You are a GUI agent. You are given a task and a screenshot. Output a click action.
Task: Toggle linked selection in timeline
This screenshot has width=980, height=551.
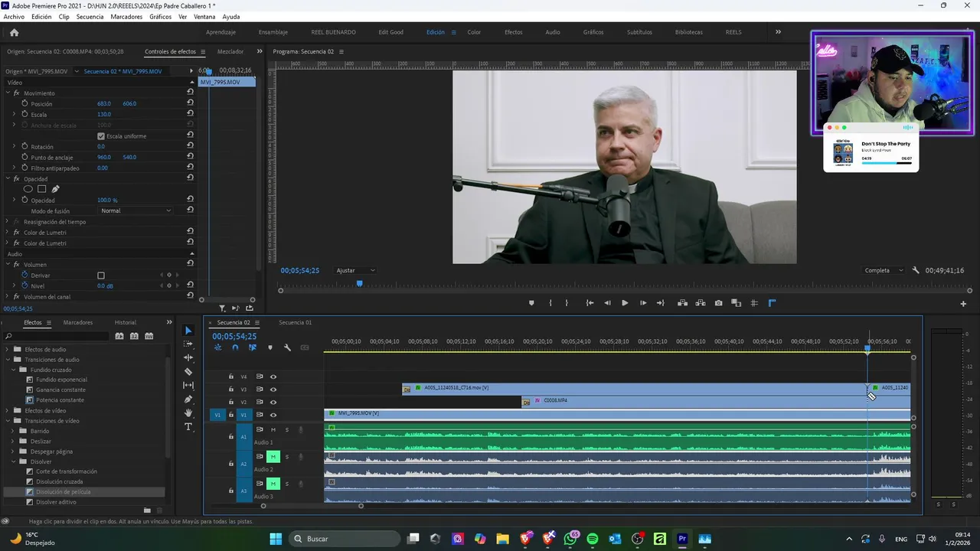pyautogui.click(x=252, y=347)
